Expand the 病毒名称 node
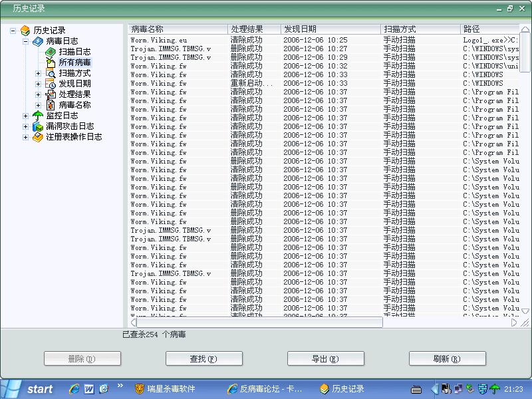This screenshot has width=532, height=399. [x=38, y=105]
